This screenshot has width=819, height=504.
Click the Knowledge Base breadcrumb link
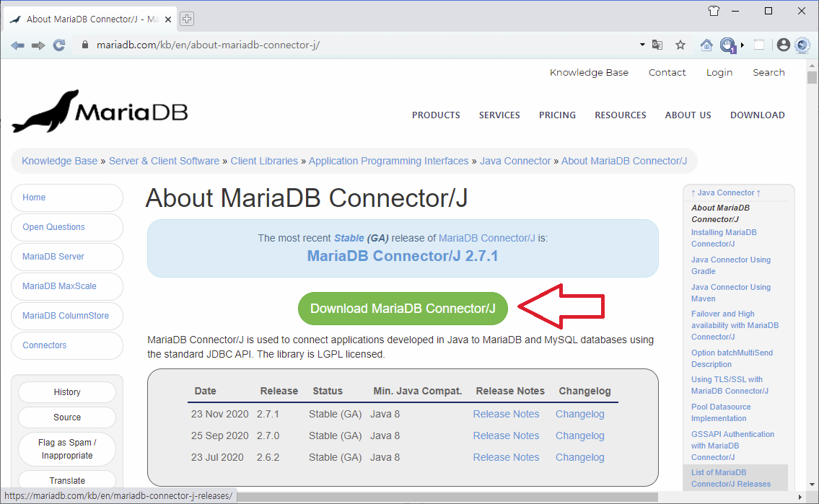pyautogui.click(x=60, y=162)
